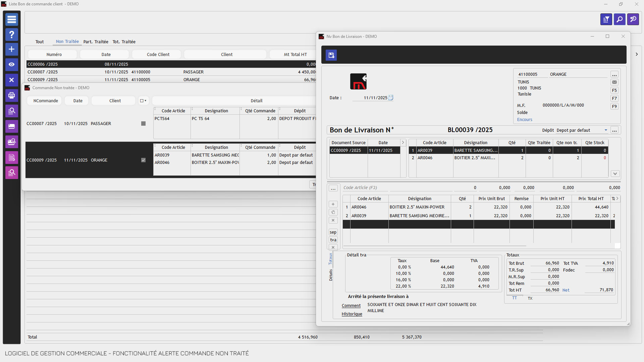Open the calendar picker next to the date
This screenshot has height=362, width=644.
click(391, 98)
